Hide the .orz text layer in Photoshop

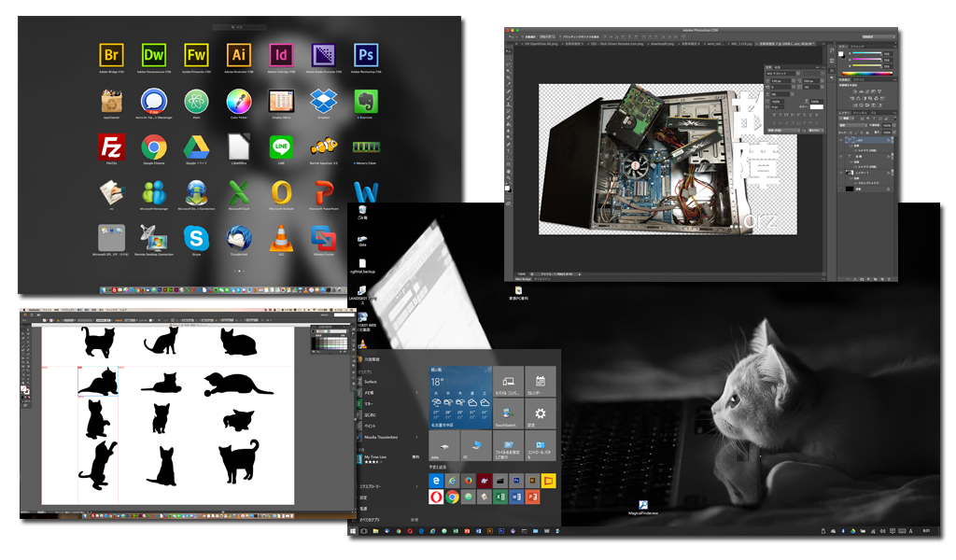click(x=841, y=141)
